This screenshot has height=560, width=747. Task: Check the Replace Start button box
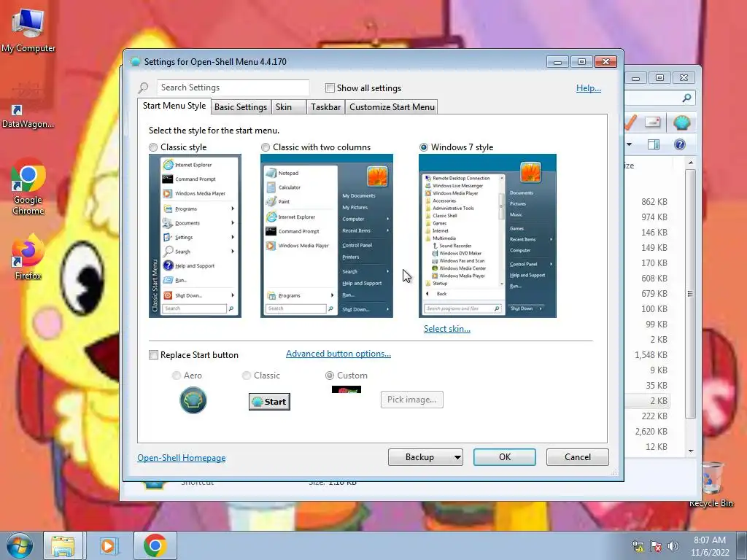153,355
